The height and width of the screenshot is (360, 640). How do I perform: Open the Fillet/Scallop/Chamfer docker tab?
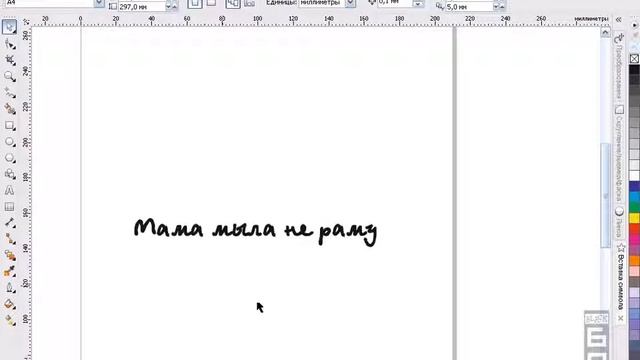pos(619,154)
